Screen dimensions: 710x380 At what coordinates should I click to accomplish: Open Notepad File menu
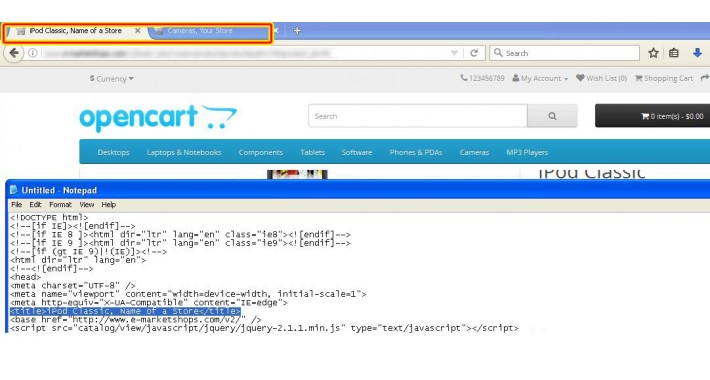16,205
